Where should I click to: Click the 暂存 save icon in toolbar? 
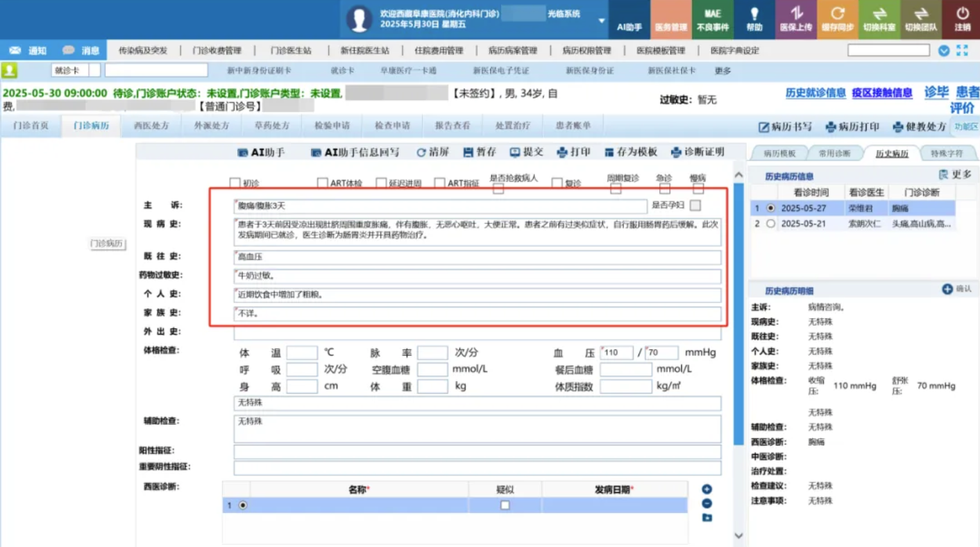click(x=468, y=152)
